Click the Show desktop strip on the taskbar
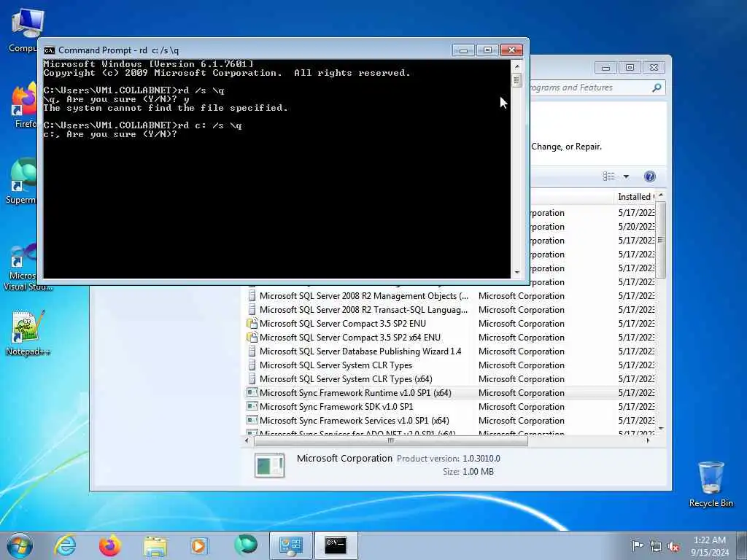Image resolution: width=747 pixels, height=560 pixels. pyautogui.click(x=743, y=545)
